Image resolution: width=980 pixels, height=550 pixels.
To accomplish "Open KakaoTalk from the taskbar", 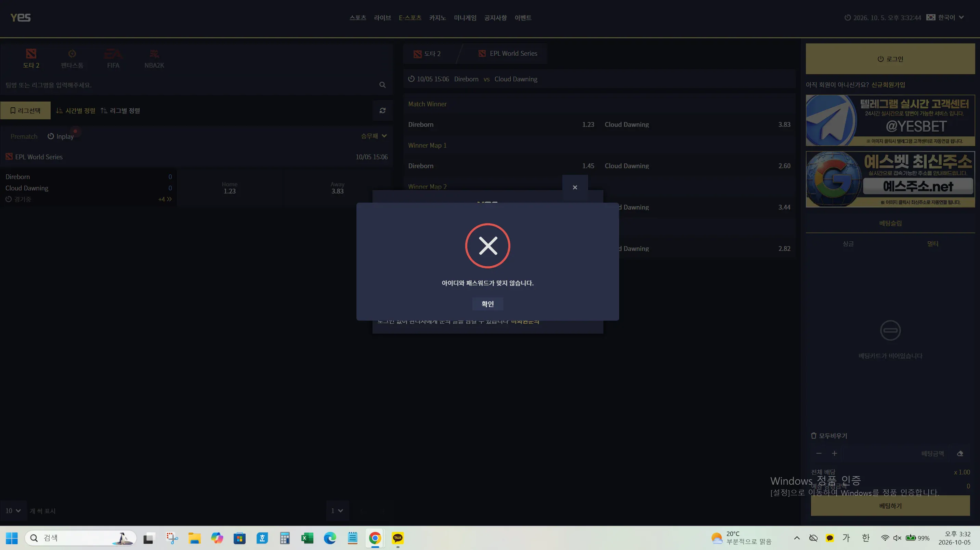I will click(x=397, y=538).
